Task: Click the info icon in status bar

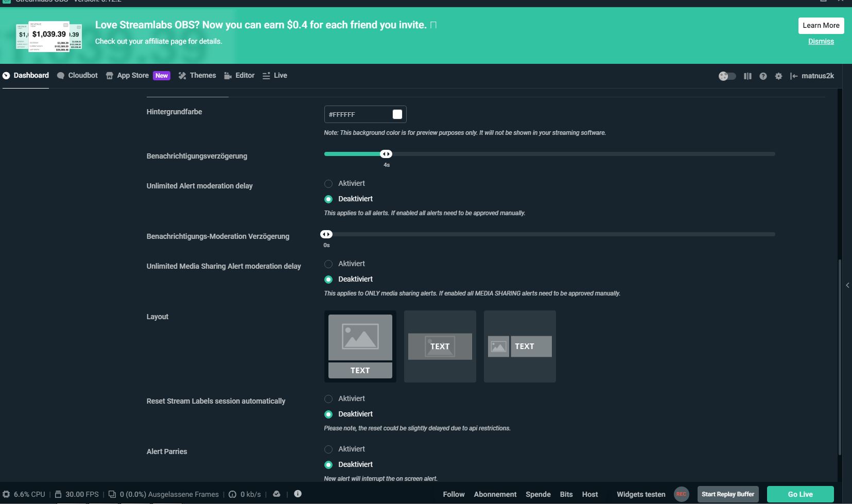Action: 298,494
